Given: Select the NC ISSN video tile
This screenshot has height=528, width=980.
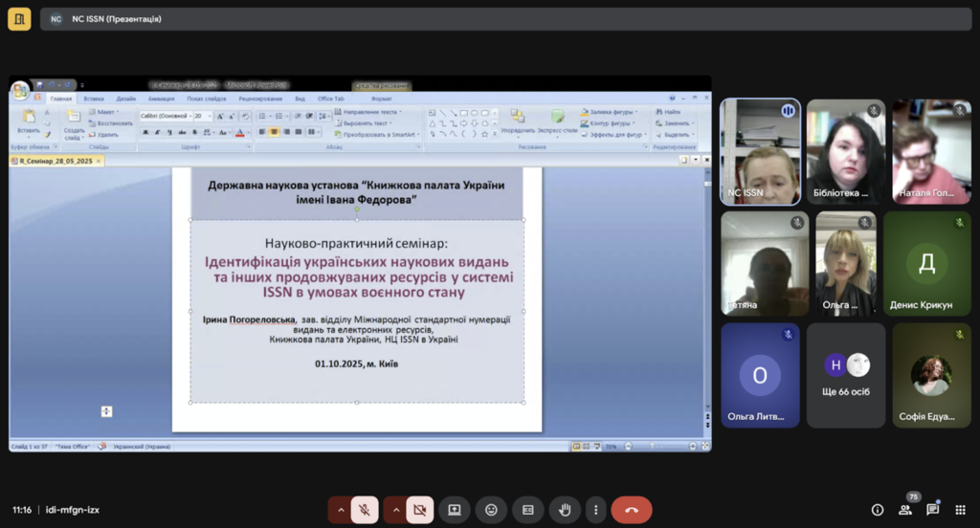Looking at the screenshot, I should (760, 152).
